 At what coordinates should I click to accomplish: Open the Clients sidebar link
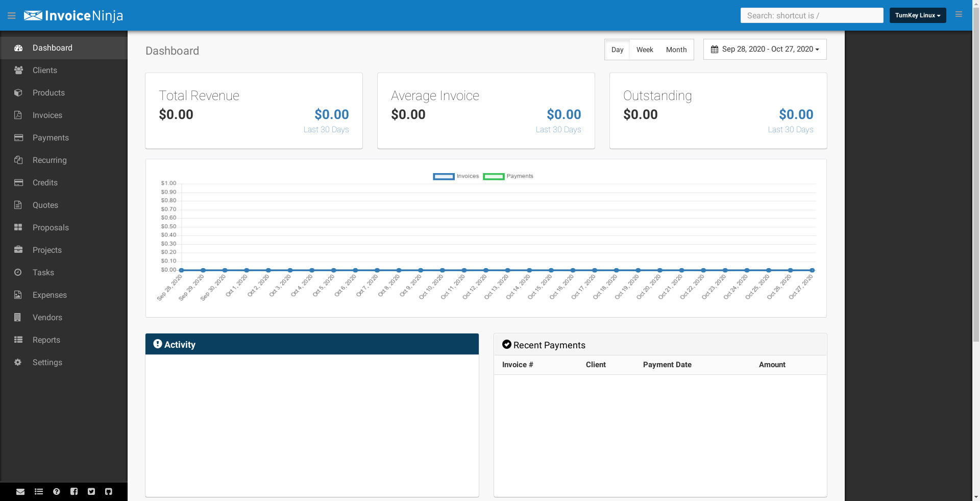point(45,70)
